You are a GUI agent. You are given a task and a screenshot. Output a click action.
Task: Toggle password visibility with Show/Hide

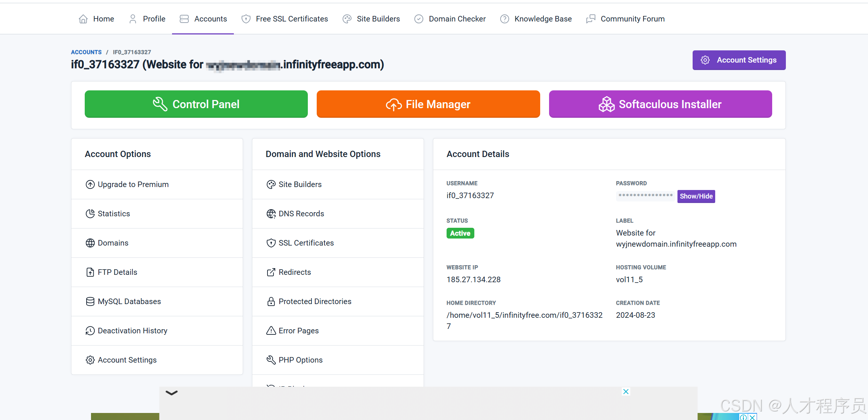696,196
